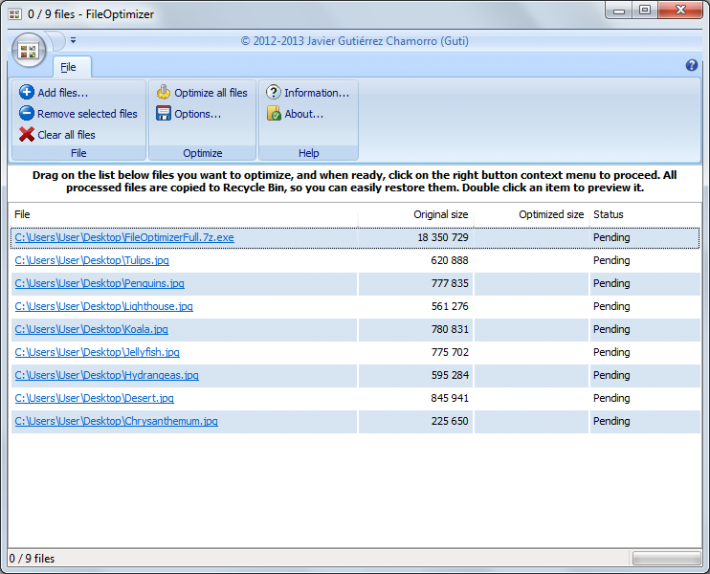Sort by the Status column header
710x574 pixels.
click(645, 215)
